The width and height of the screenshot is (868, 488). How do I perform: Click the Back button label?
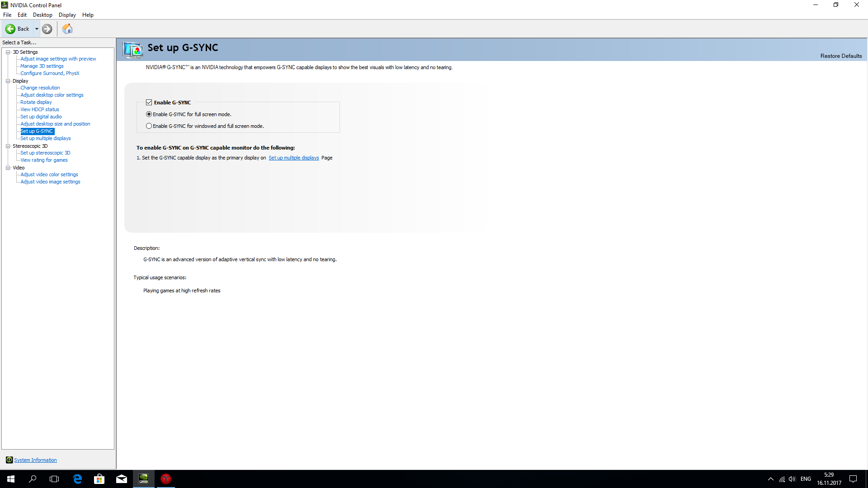(x=23, y=29)
